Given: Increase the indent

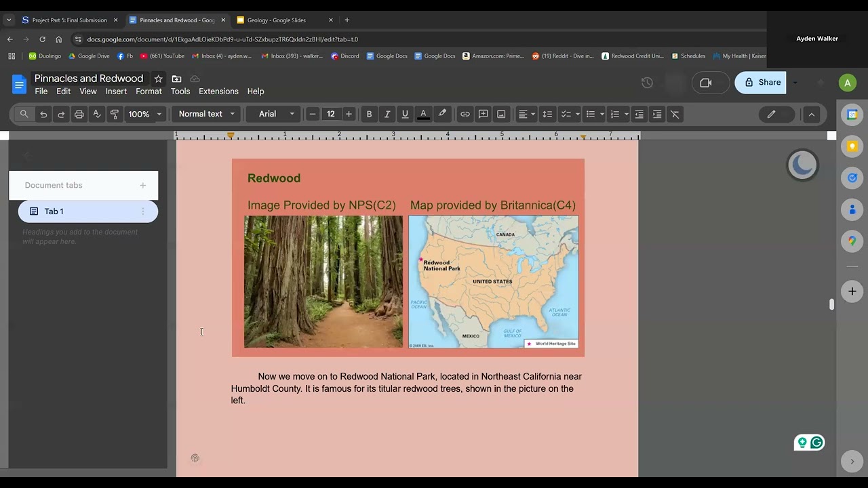Looking at the screenshot, I should pos(657,114).
